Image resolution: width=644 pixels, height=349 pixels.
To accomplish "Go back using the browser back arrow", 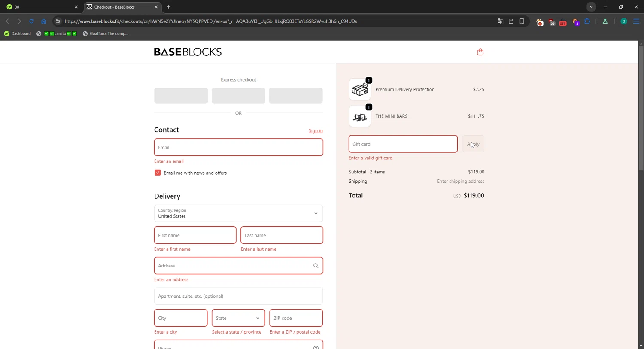I will tap(7, 21).
